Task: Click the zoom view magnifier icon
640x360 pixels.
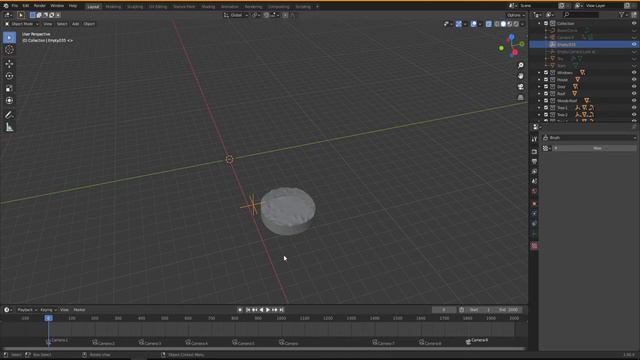Action: 520,65
